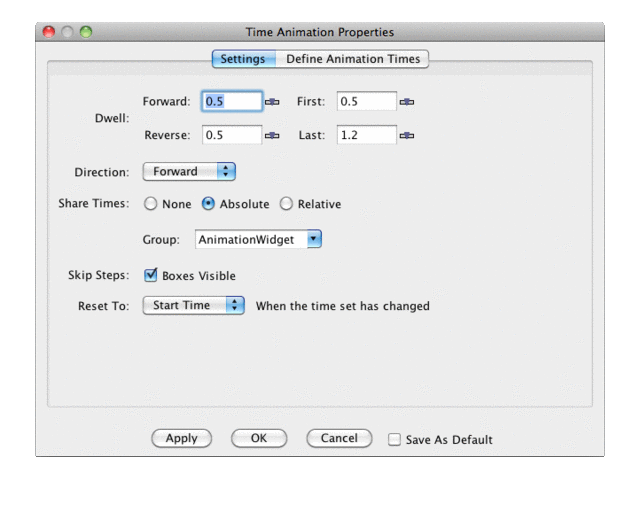The height and width of the screenshot is (505, 640).
Task: Click the Cancel button
Action: (339, 438)
